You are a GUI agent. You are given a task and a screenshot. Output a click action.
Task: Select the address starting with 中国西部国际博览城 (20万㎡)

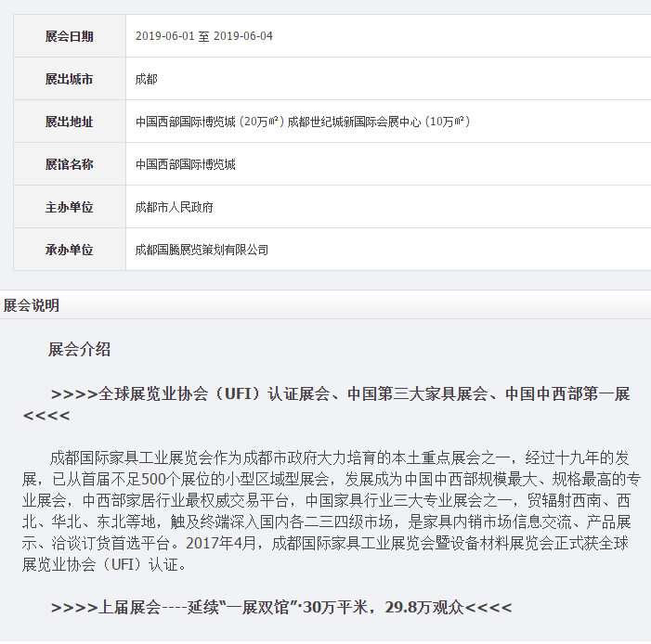(303, 122)
